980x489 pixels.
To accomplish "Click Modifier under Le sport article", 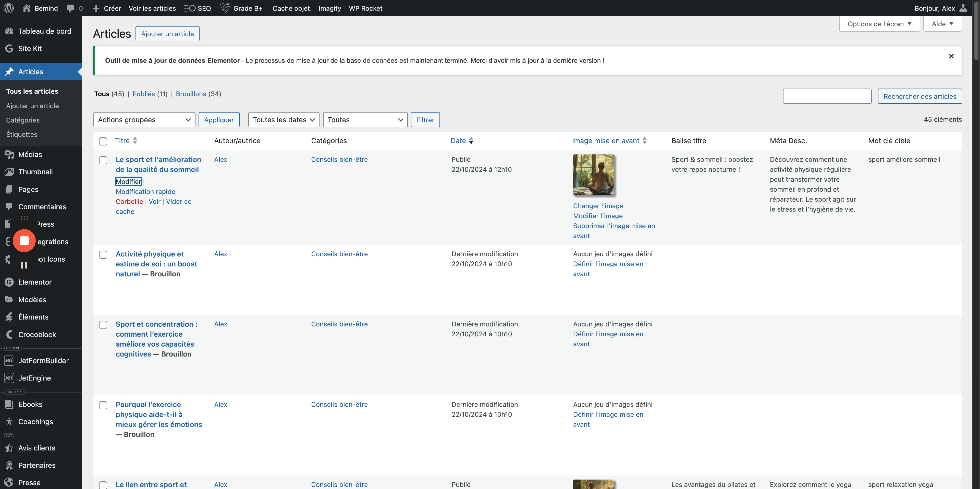I will click(x=129, y=181).
